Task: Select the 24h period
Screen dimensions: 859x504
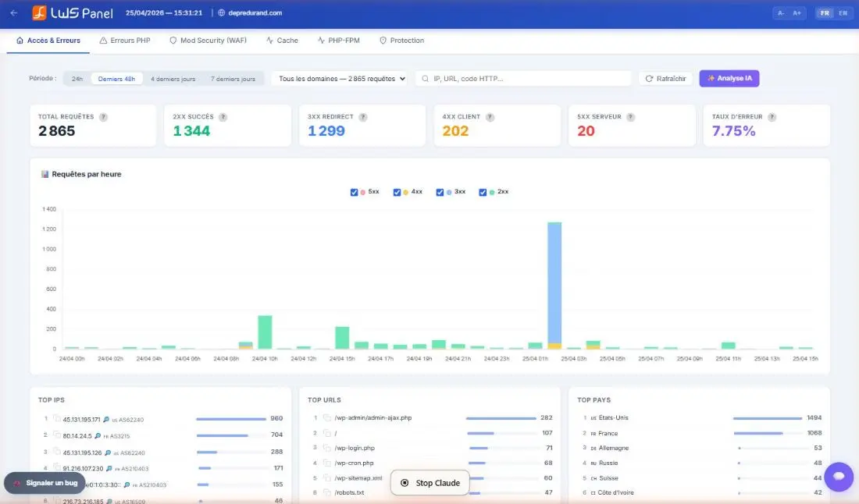Action: click(77, 79)
